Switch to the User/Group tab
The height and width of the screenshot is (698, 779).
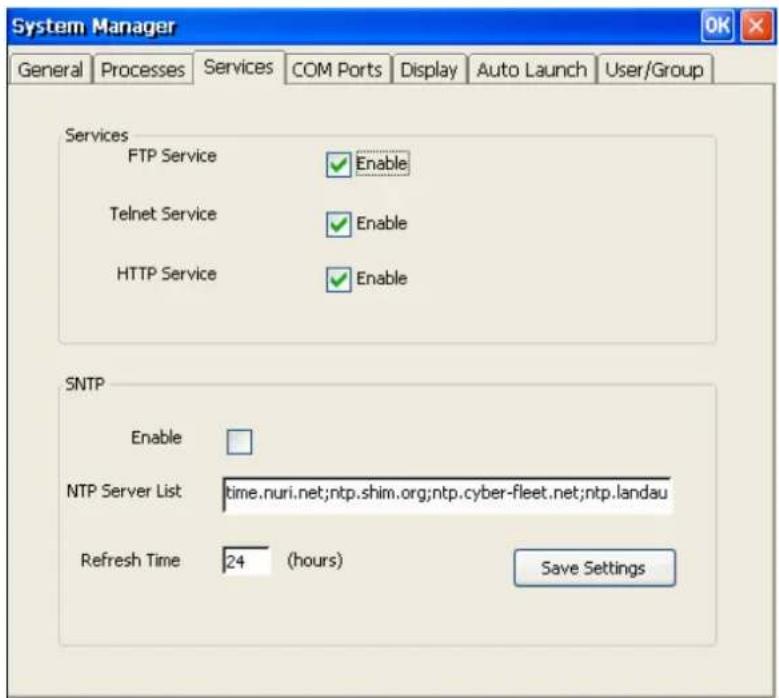pos(655,70)
